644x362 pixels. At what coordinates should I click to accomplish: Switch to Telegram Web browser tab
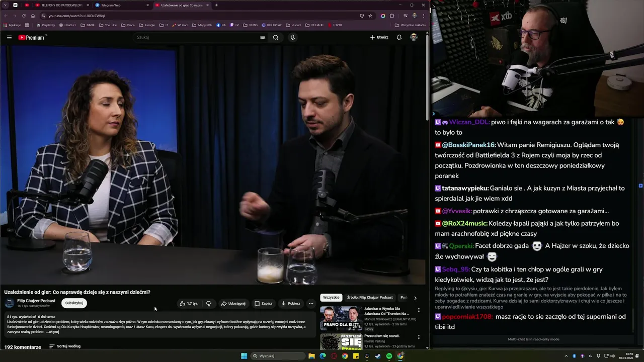pyautogui.click(x=121, y=5)
